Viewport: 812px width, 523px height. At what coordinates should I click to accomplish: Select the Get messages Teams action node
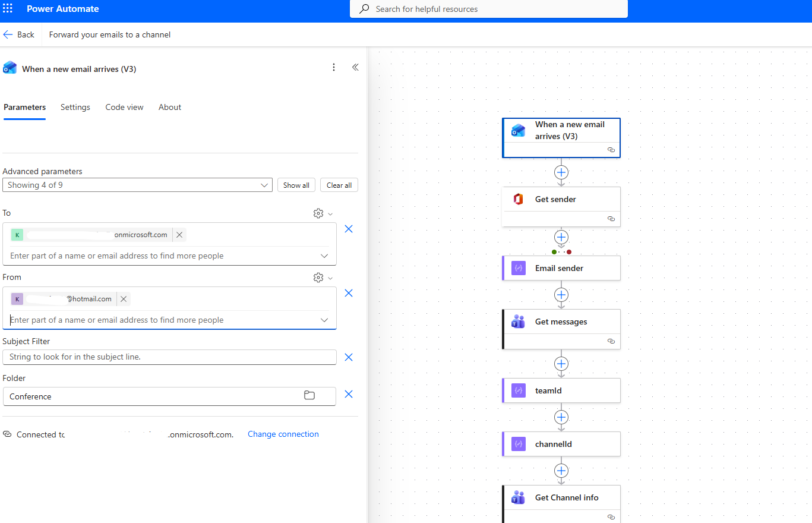(x=561, y=322)
